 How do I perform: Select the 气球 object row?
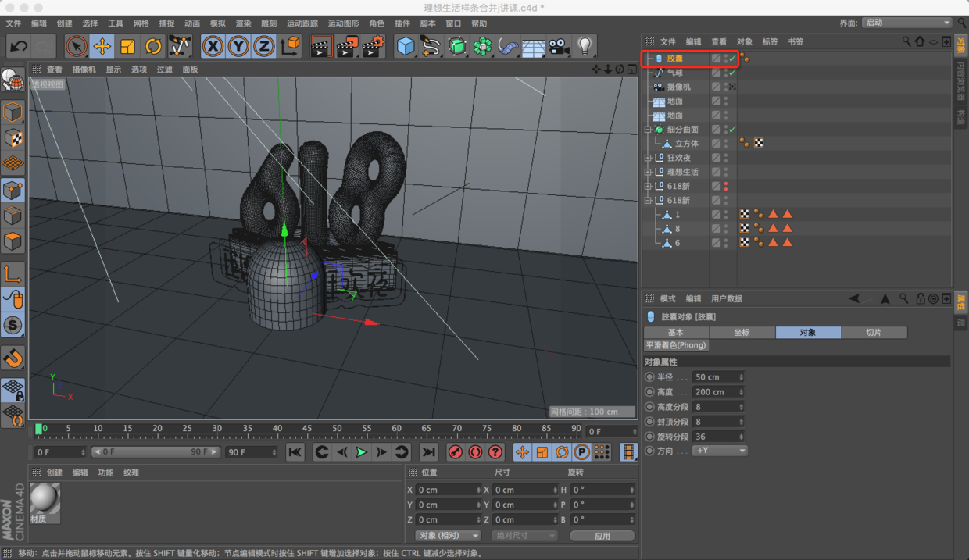[x=675, y=73]
